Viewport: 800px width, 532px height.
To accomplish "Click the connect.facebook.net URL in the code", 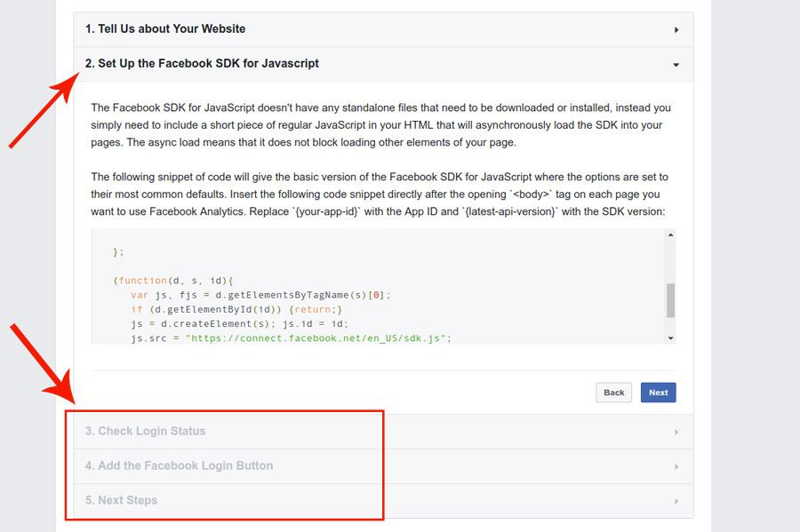I will click(318, 338).
